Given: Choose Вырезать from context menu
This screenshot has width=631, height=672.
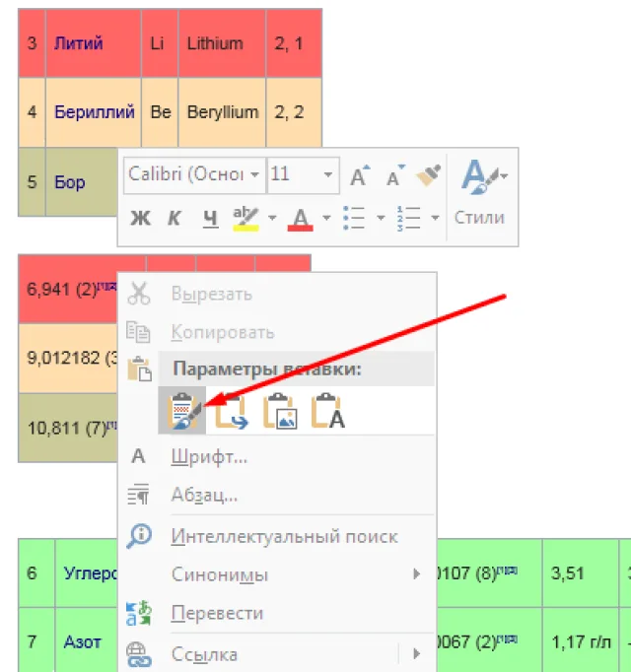Looking at the screenshot, I should (x=277, y=294).
